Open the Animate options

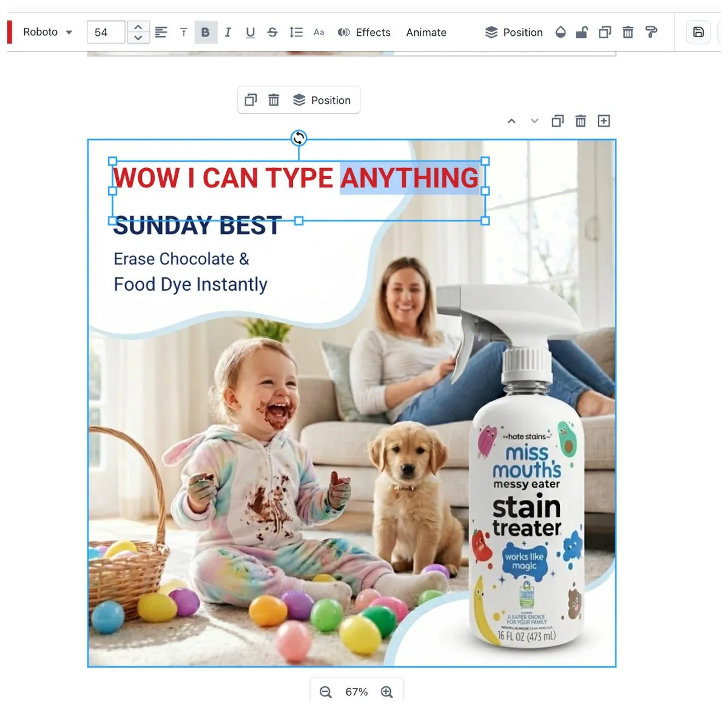click(x=426, y=32)
